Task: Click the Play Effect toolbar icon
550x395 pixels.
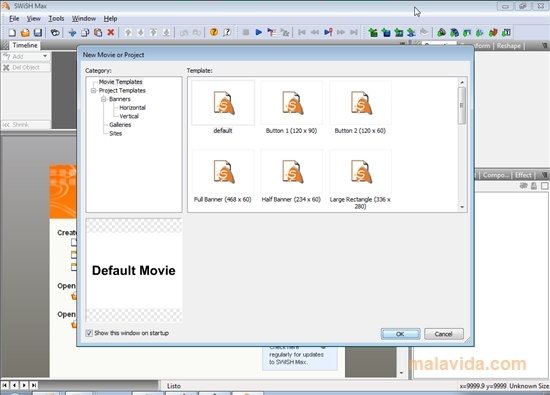Action: click(x=285, y=32)
